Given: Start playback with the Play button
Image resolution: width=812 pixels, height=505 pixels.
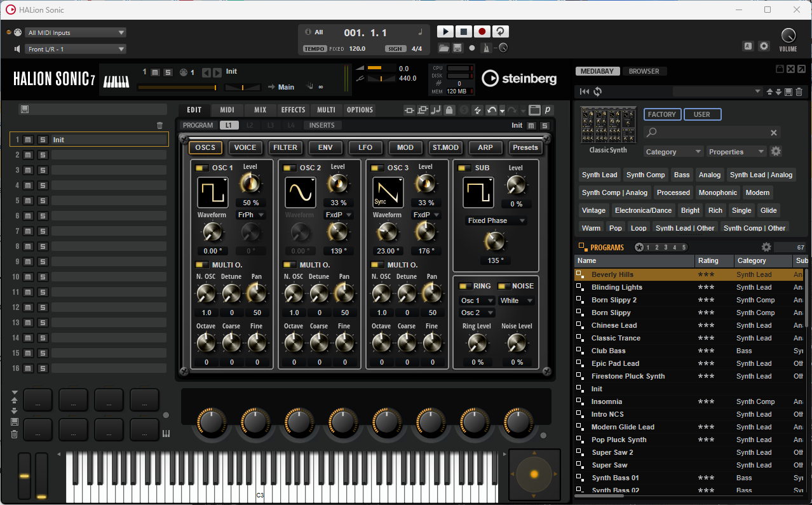Looking at the screenshot, I should click(445, 31).
